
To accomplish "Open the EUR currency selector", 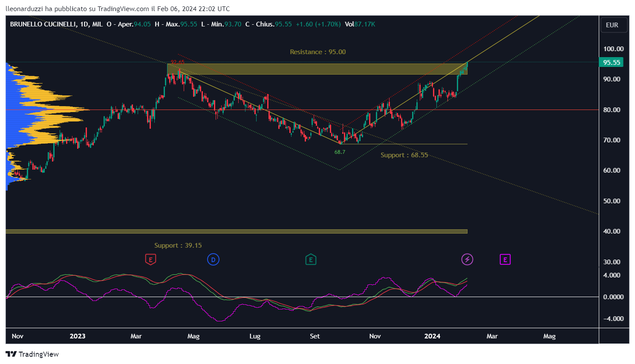I will [x=614, y=25].
